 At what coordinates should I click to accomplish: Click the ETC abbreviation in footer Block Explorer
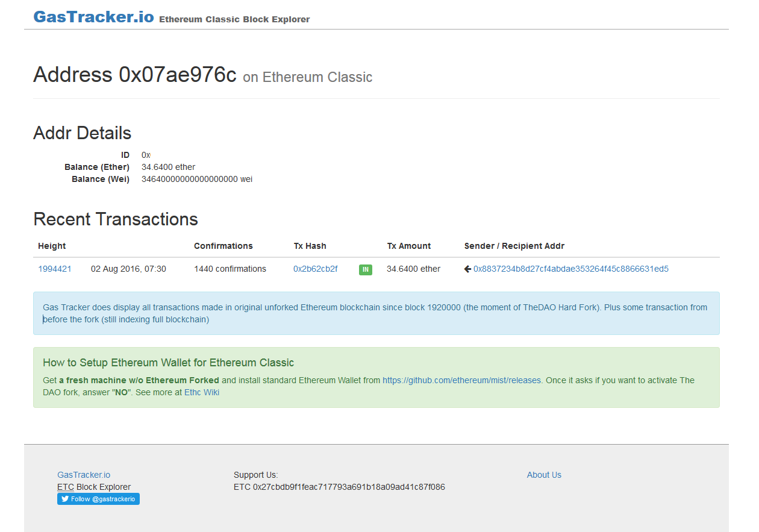66,487
